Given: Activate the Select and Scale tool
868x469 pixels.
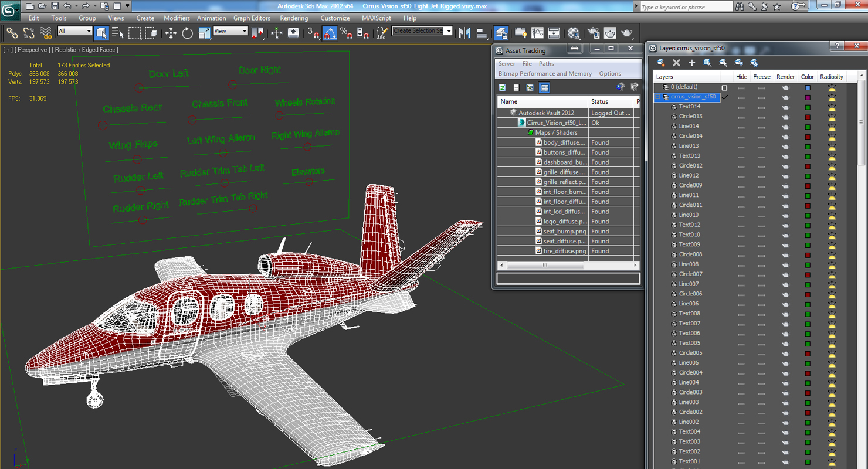Looking at the screenshot, I should (204, 33).
